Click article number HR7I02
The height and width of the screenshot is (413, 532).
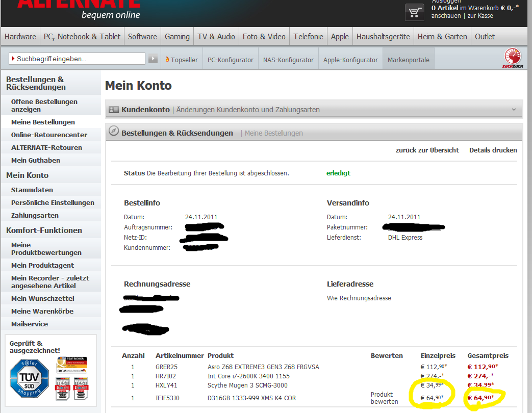tap(166, 376)
